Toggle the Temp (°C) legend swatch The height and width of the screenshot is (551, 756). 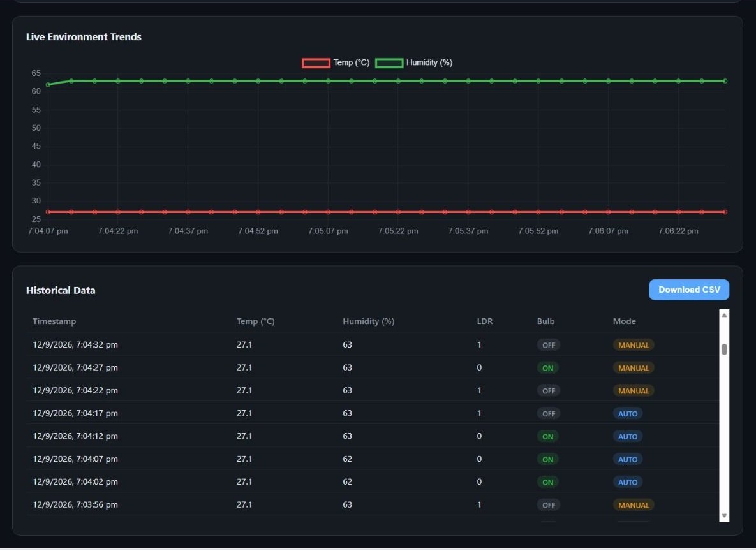[316, 63]
